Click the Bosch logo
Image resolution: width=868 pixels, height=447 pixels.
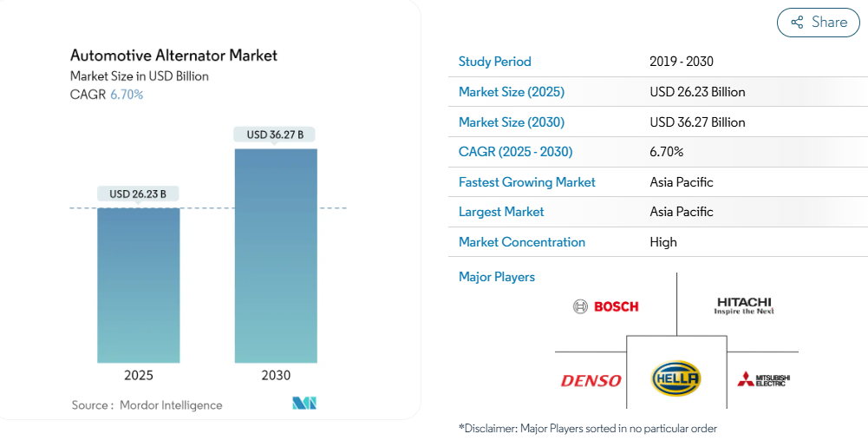pyautogui.click(x=606, y=306)
